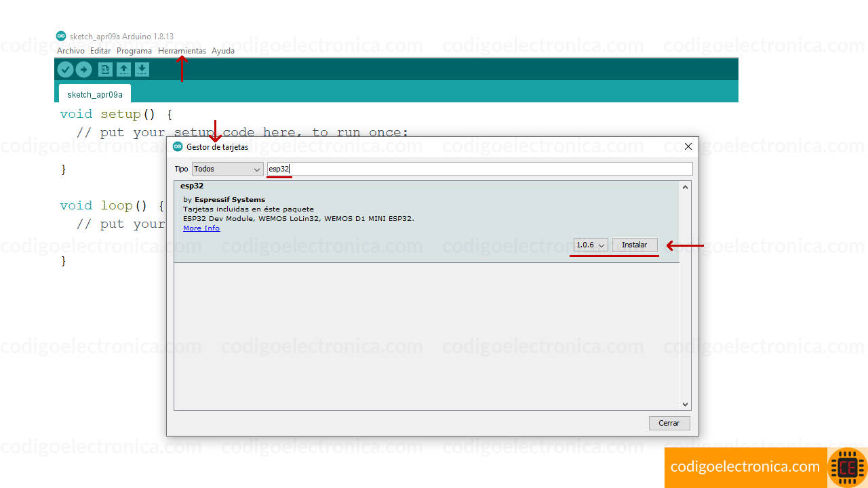The height and width of the screenshot is (488, 868).
Task: Click the CE chip logo in the corner
Action: point(848,467)
